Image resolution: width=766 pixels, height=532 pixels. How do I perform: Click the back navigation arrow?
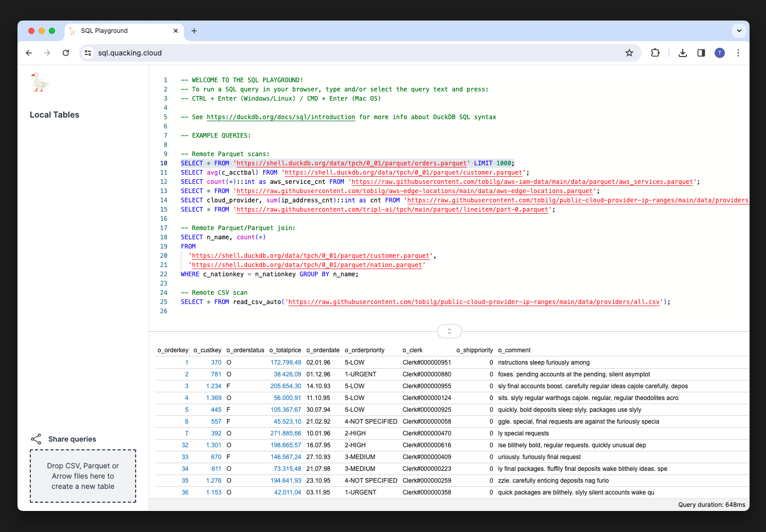click(29, 53)
